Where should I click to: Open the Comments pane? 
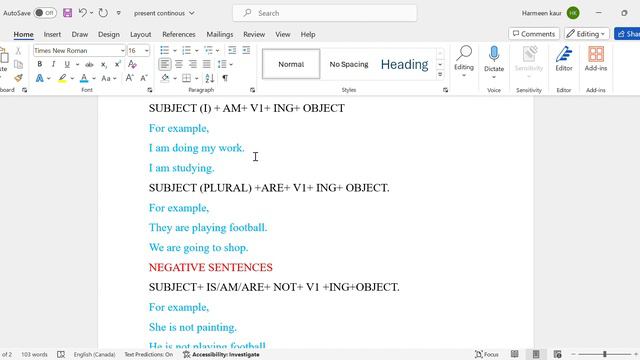click(x=534, y=34)
